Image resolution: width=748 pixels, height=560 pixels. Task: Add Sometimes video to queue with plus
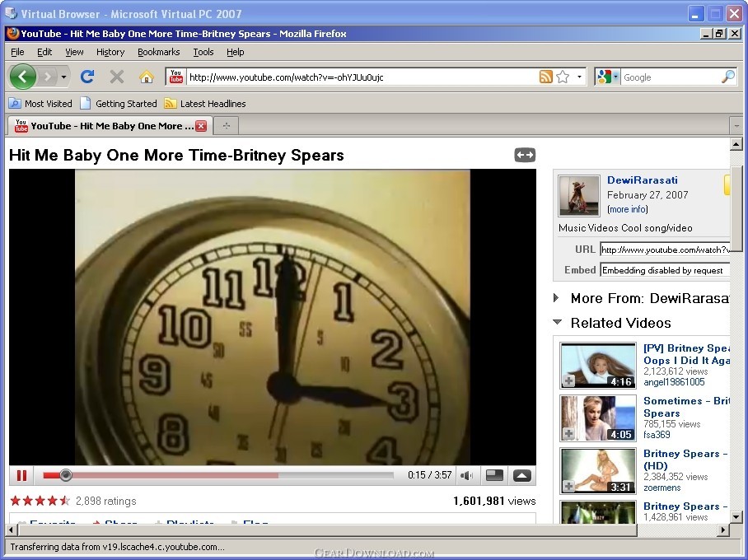[x=568, y=434]
